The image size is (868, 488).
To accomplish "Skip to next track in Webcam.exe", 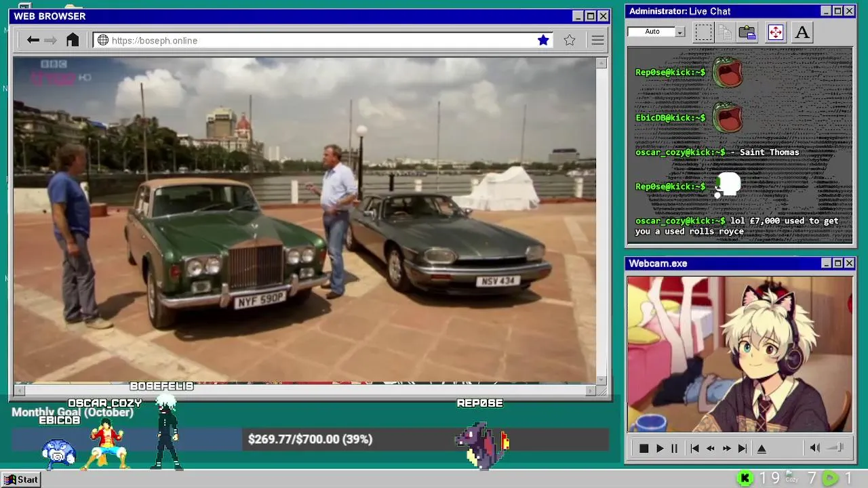I will (743, 448).
